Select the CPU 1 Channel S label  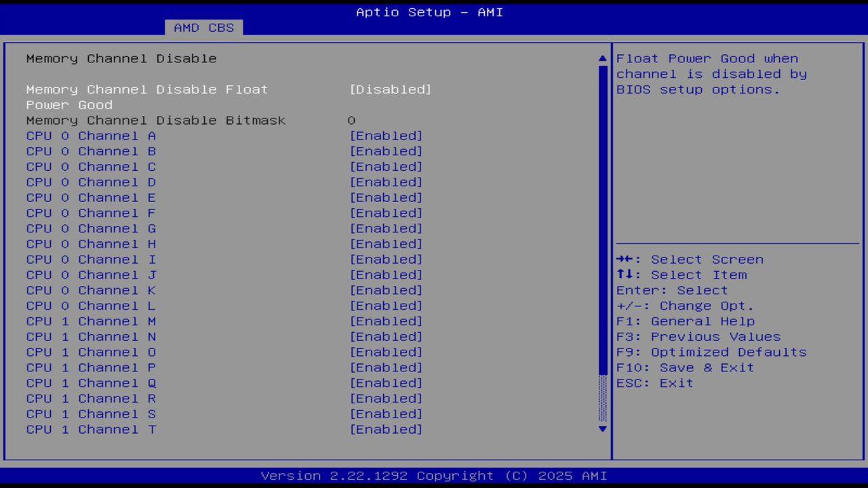point(91,414)
